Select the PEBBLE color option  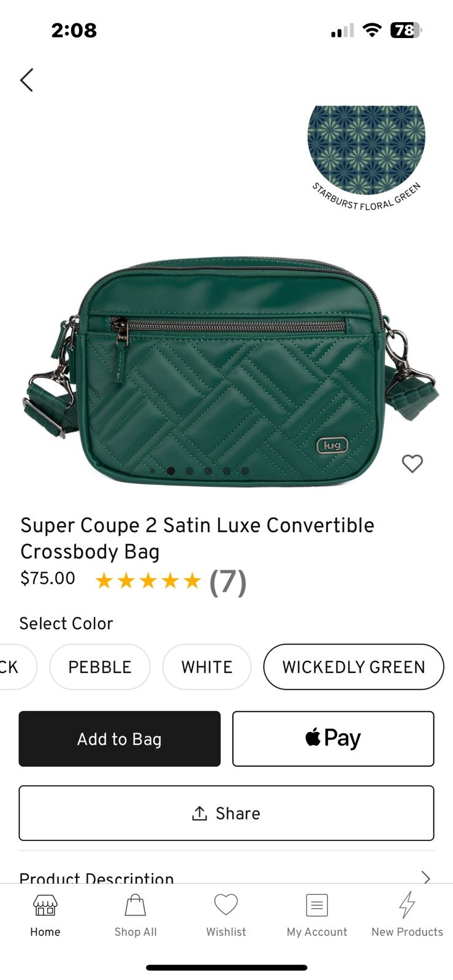[x=100, y=667]
